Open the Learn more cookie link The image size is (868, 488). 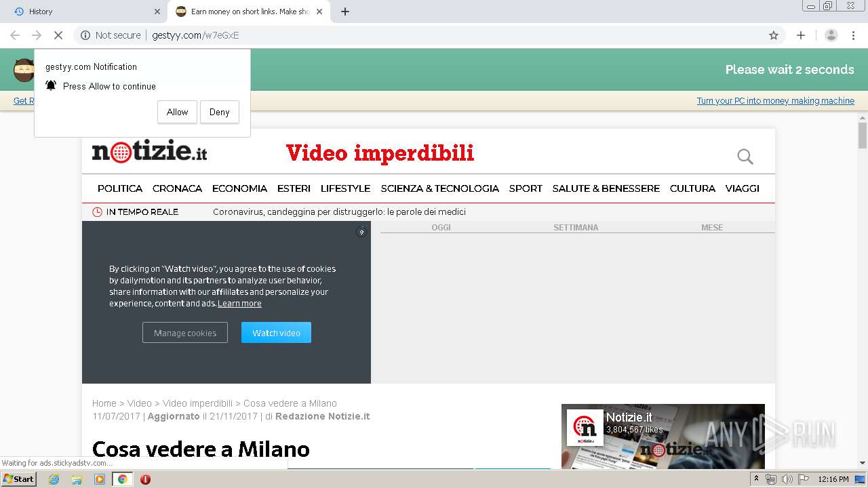[239, 304]
